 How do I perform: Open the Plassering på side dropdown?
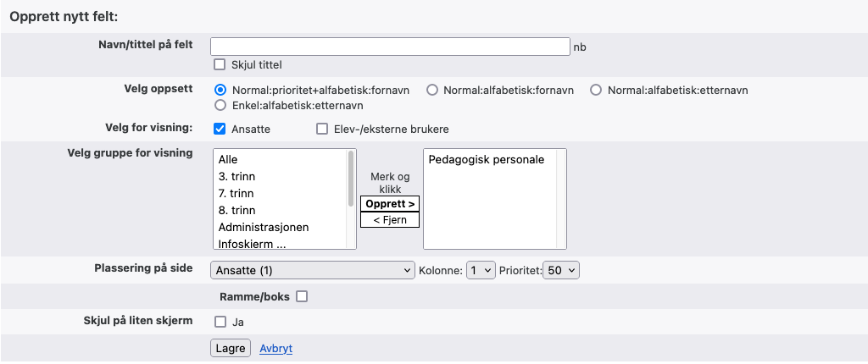(312, 270)
